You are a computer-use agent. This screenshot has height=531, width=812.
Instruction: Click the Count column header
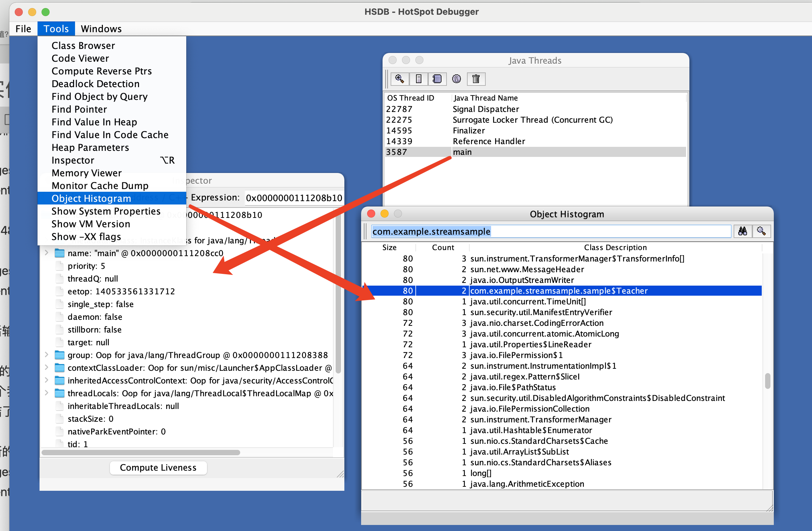pyautogui.click(x=443, y=247)
